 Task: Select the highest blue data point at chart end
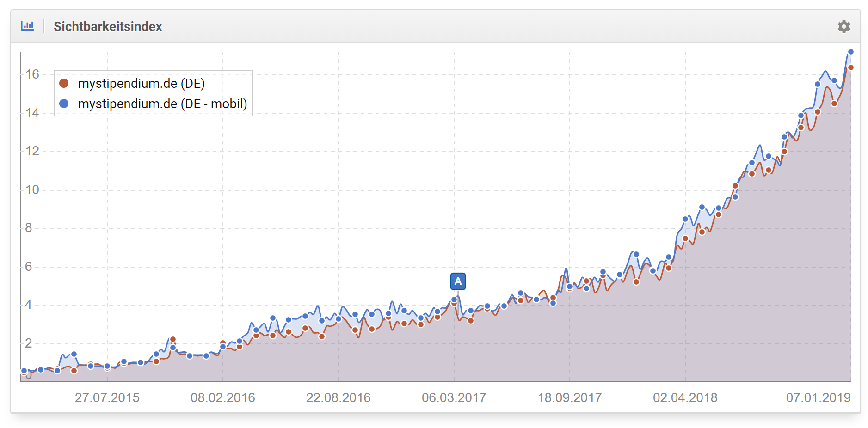point(850,52)
